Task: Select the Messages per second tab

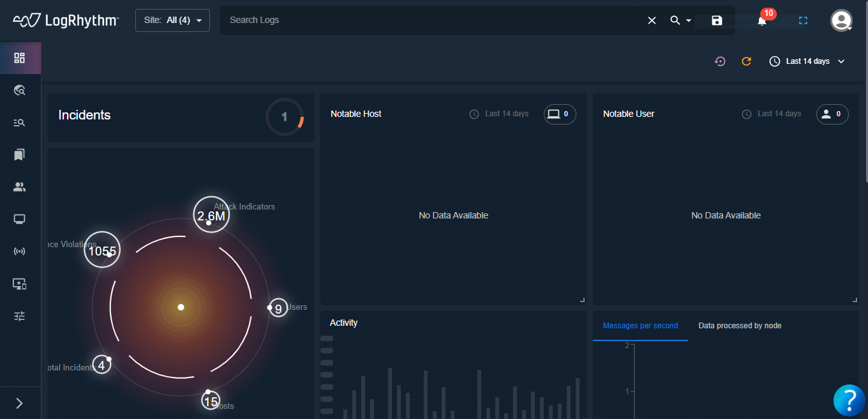Action: (x=640, y=326)
